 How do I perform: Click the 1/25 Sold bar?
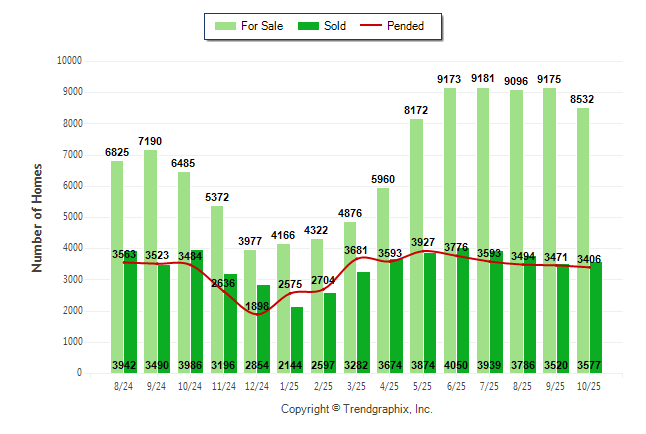pyautogui.click(x=296, y=335)
